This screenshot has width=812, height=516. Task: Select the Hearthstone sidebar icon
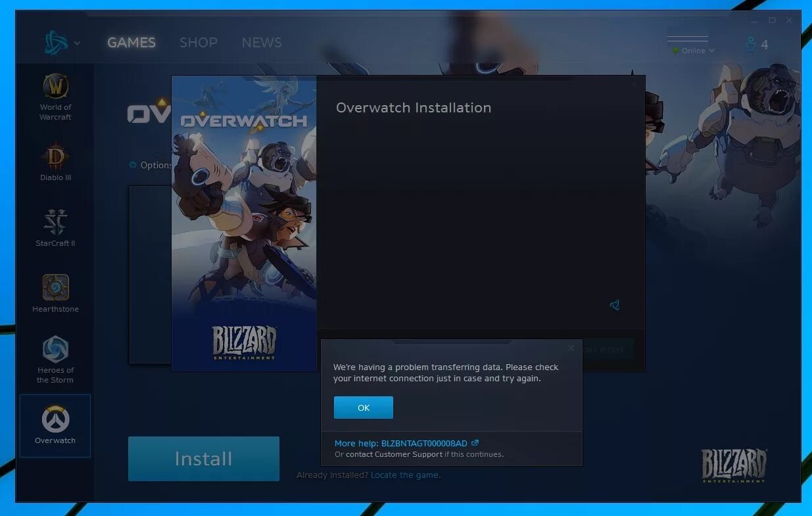point(55,288)
